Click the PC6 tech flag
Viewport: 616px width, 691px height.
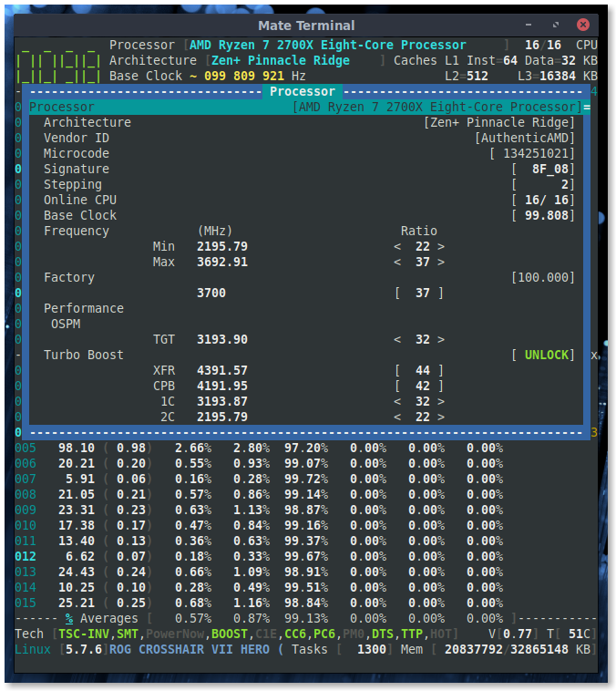click(323, 634)
